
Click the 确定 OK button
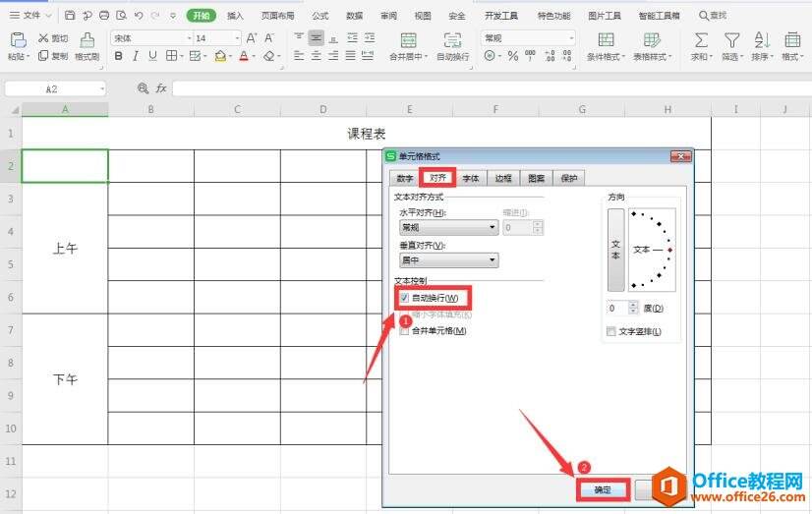point(602,488)
